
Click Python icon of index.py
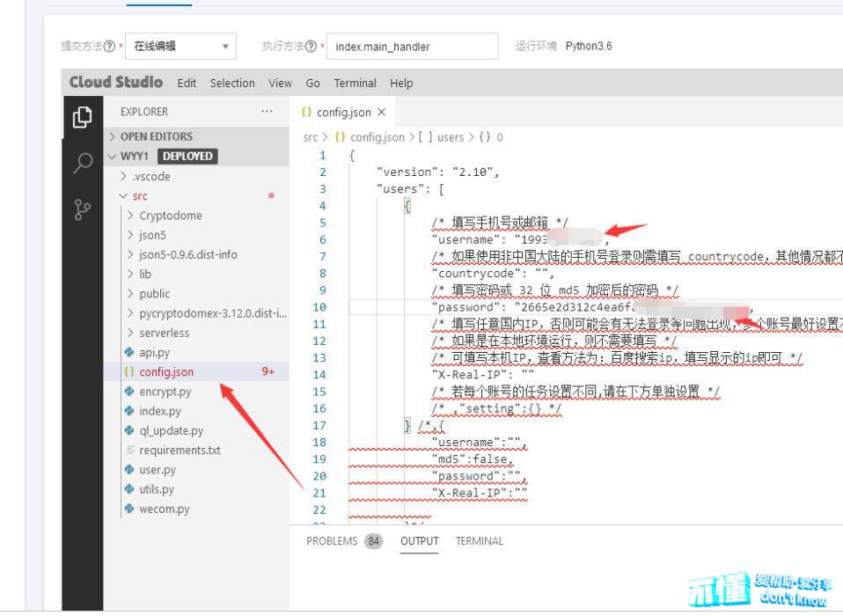129,411
